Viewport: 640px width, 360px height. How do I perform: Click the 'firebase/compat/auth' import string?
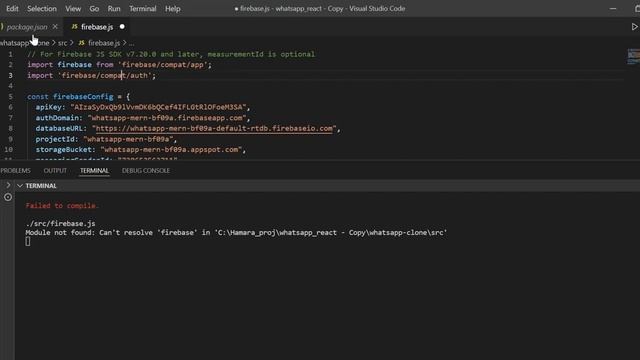pyautogui.click(x=105, y=75)
